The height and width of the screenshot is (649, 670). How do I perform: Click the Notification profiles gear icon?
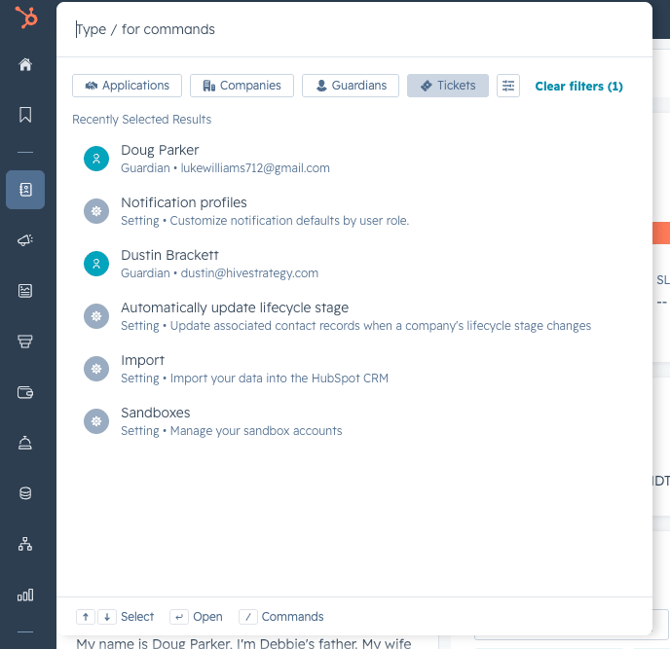97,211
